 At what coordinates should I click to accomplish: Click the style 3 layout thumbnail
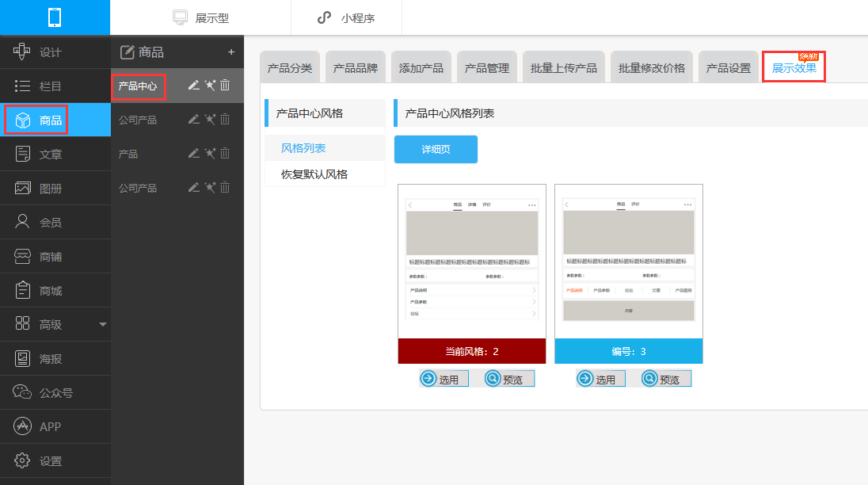629,262
